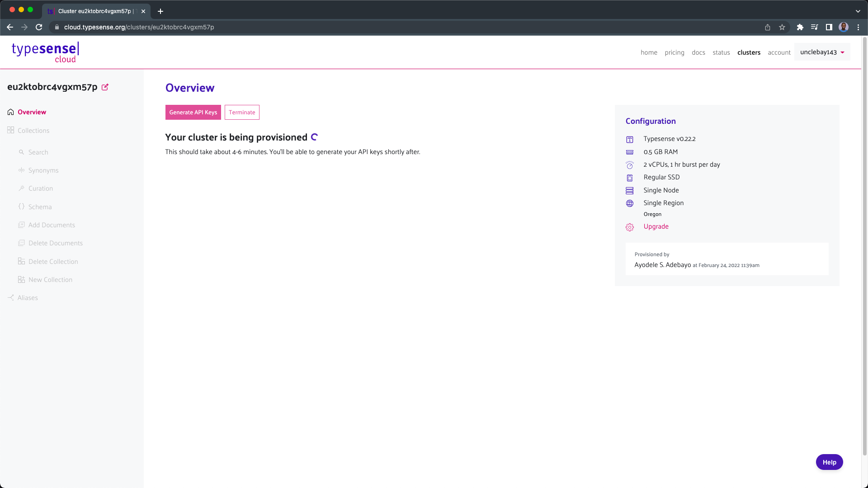Click the Curation wand icon in sidebar
The width and height of the screenshot is (868, 488).
21,188
